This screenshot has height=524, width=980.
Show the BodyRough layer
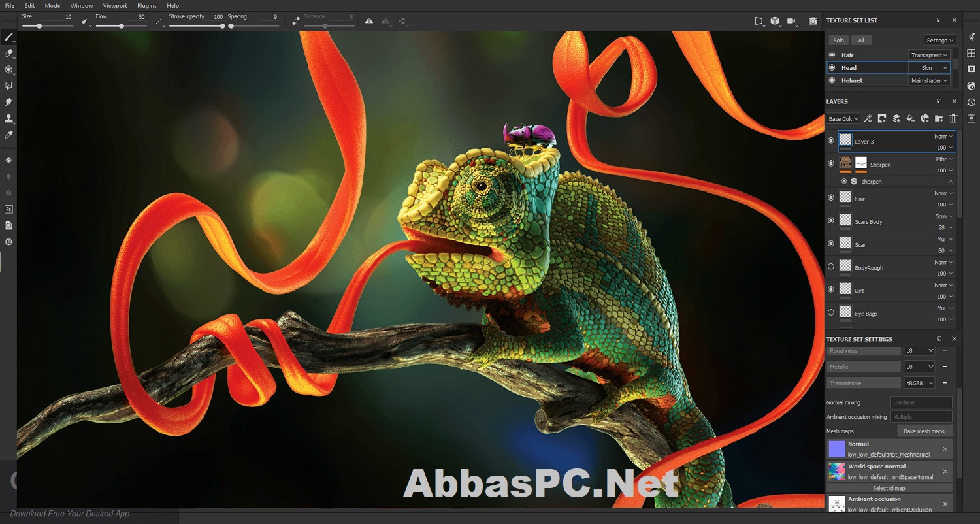click(x=831, y=267)
